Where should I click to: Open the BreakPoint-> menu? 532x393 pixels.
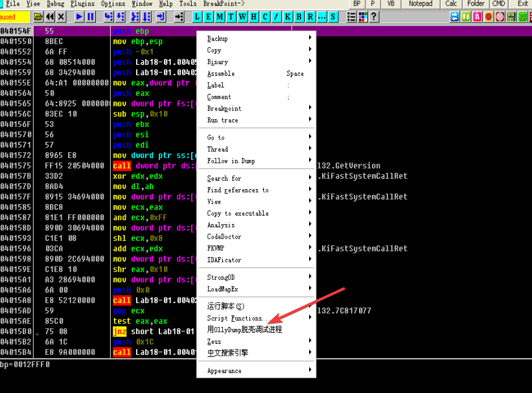[x=224, y=4]
